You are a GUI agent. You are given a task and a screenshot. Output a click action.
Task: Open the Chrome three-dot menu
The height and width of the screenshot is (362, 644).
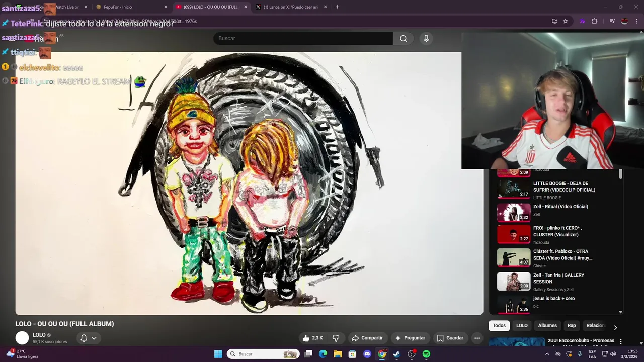[636, 21]
